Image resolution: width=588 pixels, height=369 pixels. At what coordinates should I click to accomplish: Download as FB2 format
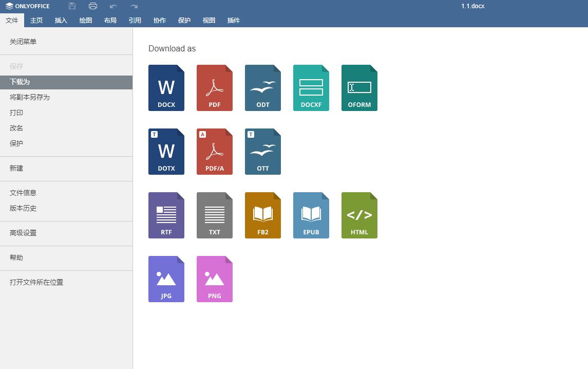point(262,215)
